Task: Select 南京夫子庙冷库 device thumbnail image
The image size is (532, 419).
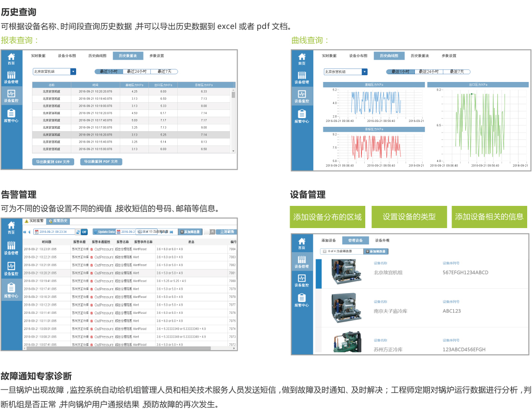Action: (346, 308)
